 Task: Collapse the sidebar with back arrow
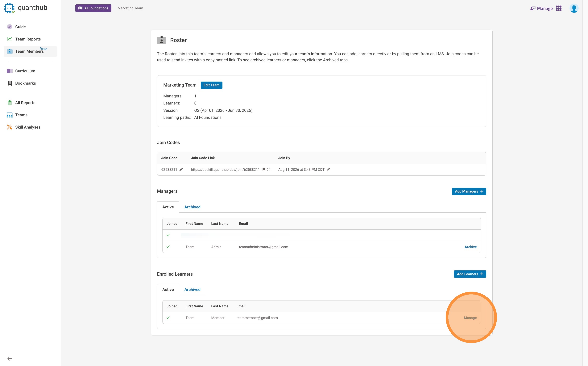[10, 359]
